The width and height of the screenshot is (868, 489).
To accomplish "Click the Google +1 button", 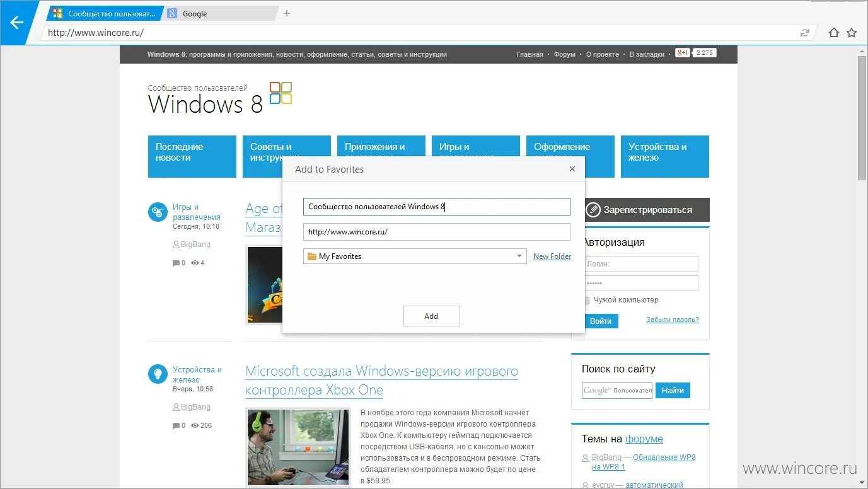I will (682, 53).
